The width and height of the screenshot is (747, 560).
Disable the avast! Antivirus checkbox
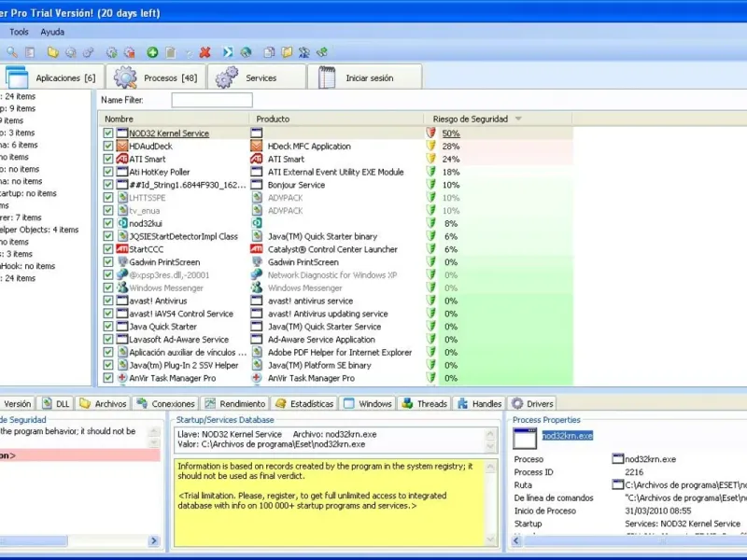108,301
